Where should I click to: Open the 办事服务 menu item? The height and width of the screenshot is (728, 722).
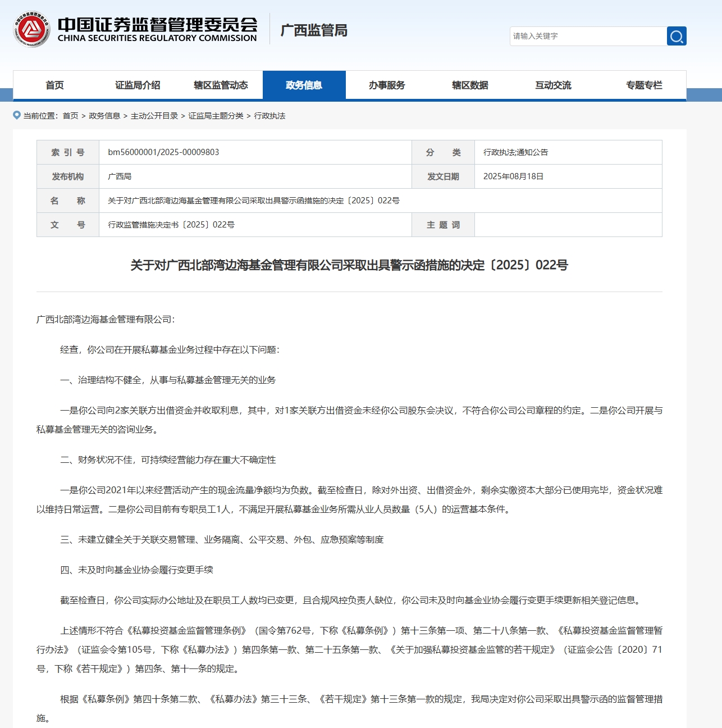(x=387, y=85)
